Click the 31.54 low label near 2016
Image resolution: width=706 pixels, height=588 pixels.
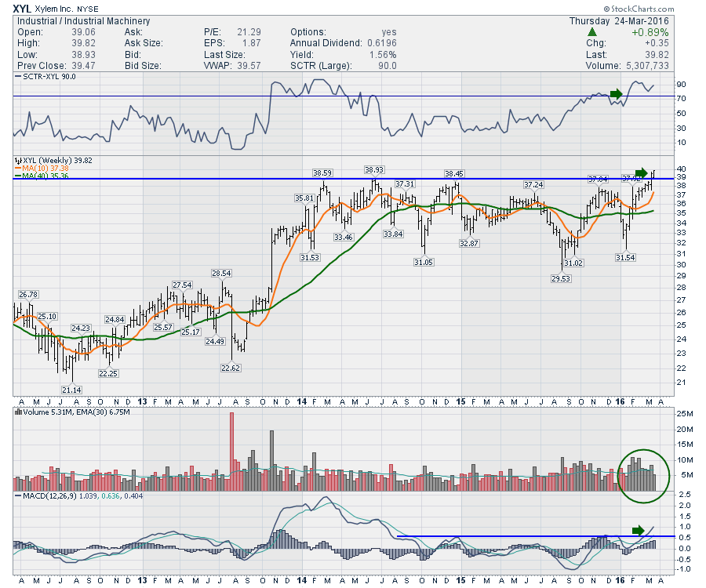pos(625,257)
